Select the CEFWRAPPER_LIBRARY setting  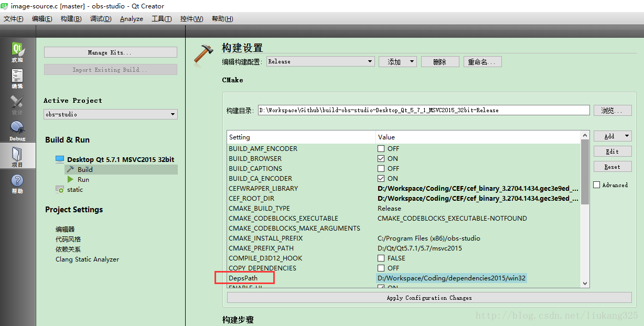click(263, 189)
